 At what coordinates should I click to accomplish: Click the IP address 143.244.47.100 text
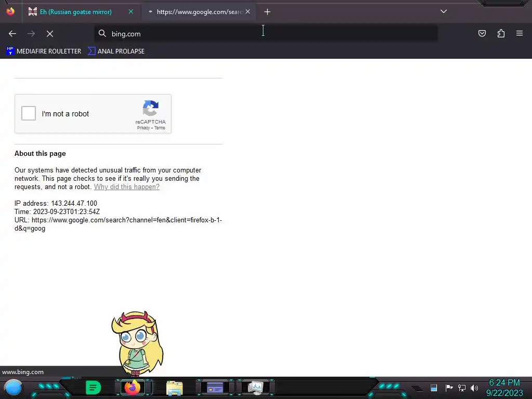click(x=56, y=204)
